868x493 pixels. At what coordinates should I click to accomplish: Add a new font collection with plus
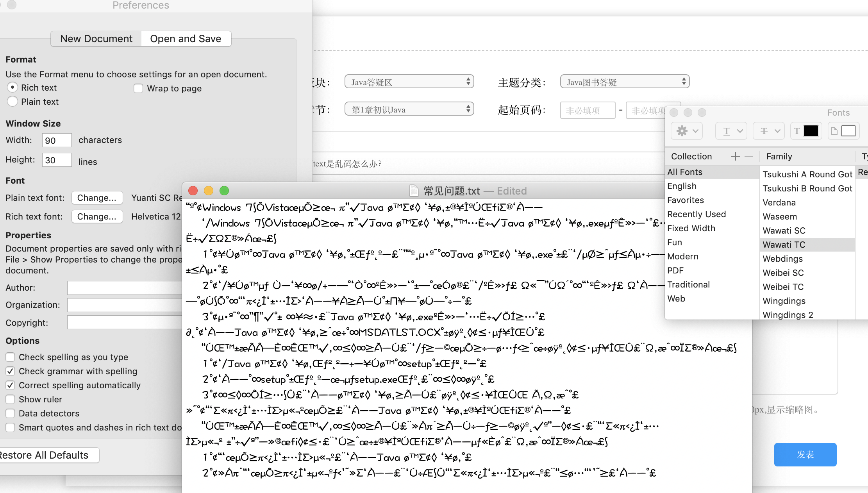tap(736, 156)
